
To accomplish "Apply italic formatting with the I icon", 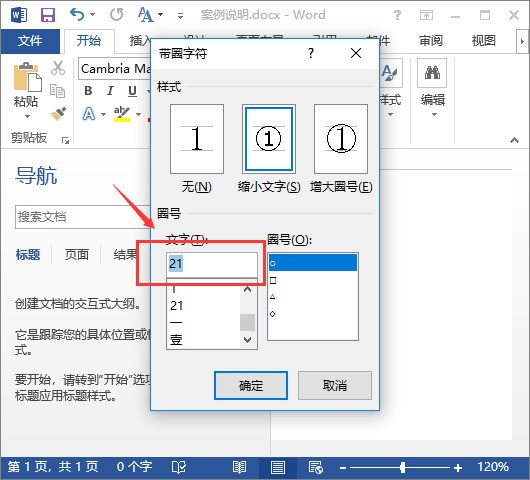I will tap(110, 91).
